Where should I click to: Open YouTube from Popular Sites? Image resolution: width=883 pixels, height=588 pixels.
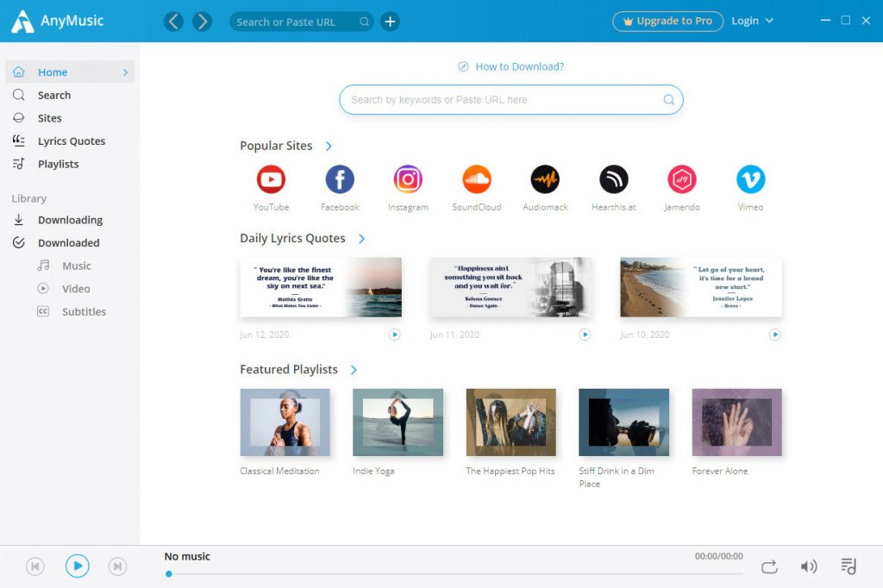[x=271, y=179]
